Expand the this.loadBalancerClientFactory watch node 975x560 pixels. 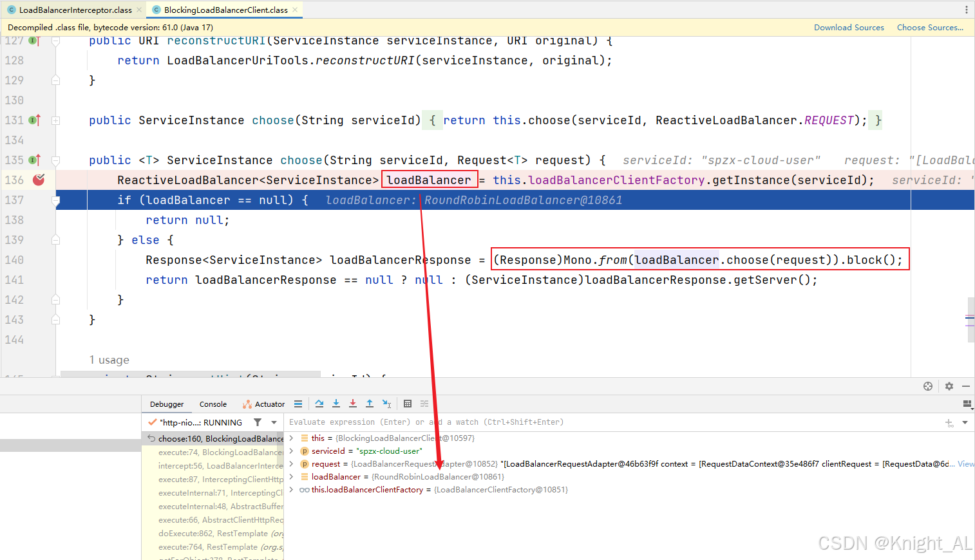coord(292,490)
